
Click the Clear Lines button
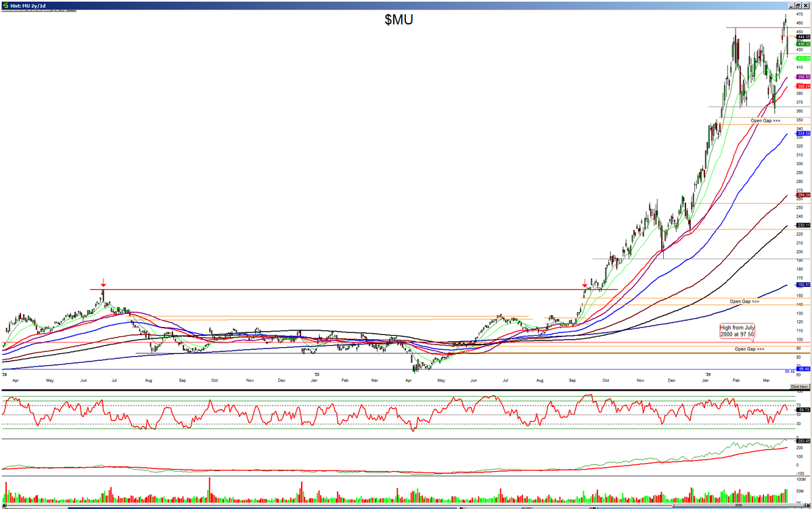coord(800,386)
